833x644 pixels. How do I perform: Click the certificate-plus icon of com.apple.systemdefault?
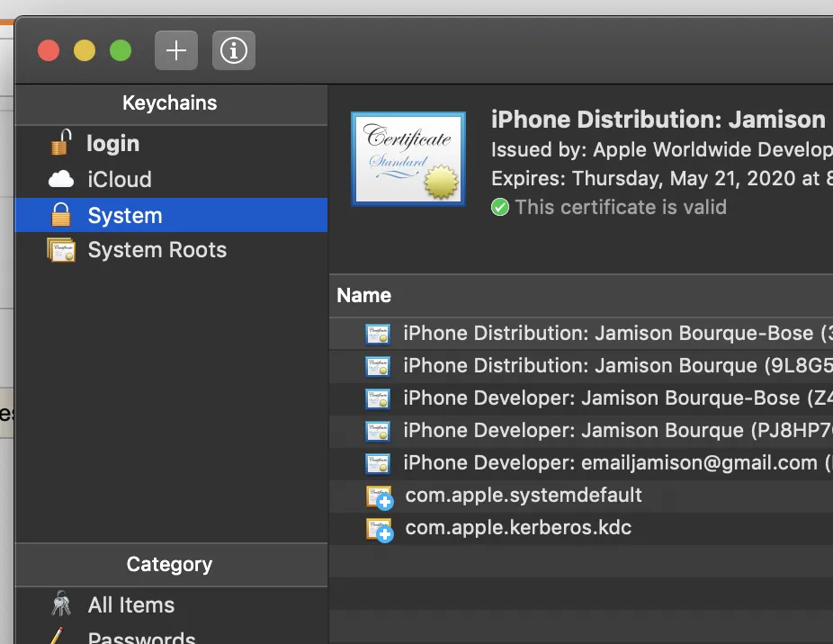click(x=380, y=497)
